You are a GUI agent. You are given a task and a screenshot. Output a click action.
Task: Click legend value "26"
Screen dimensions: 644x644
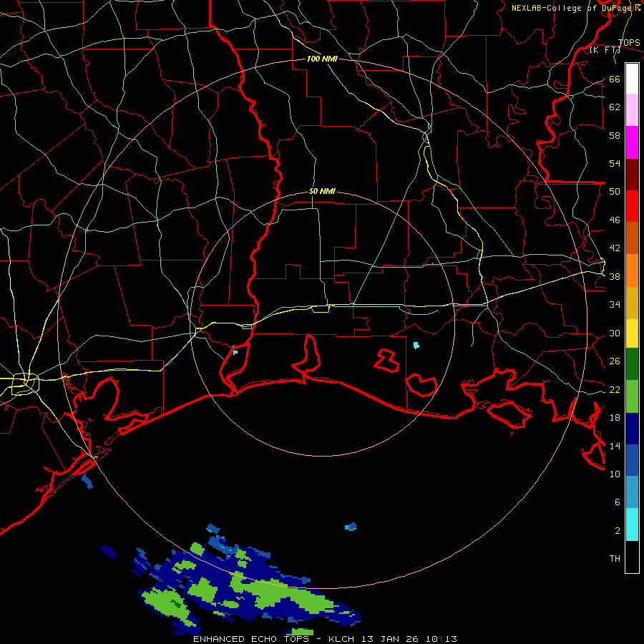(x=615, y=361)
